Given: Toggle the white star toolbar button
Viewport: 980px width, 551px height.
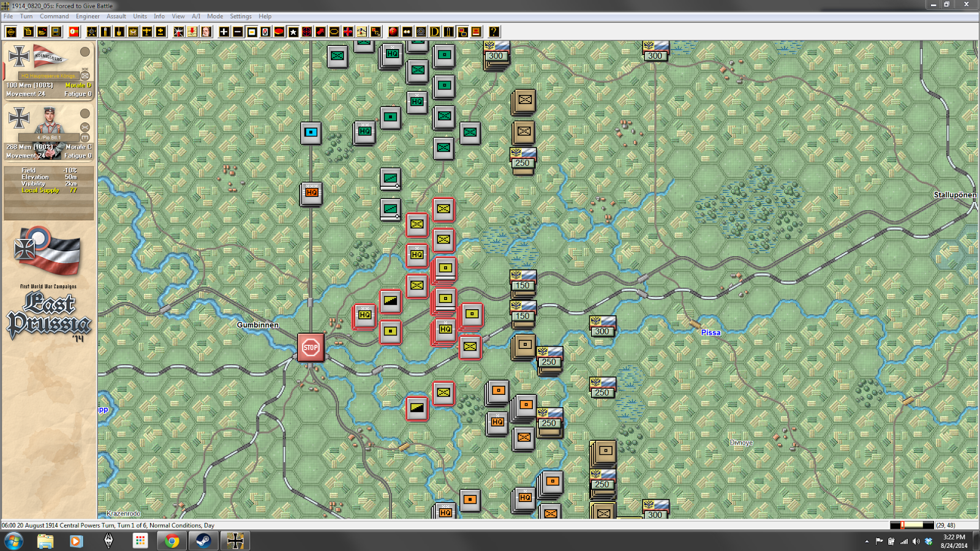Looking at the screenshot, I should tap(293, 32).
